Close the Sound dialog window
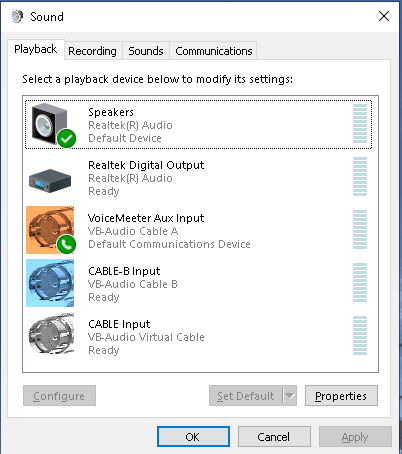Viewport: 402px width, 454px height. (384, 16)
